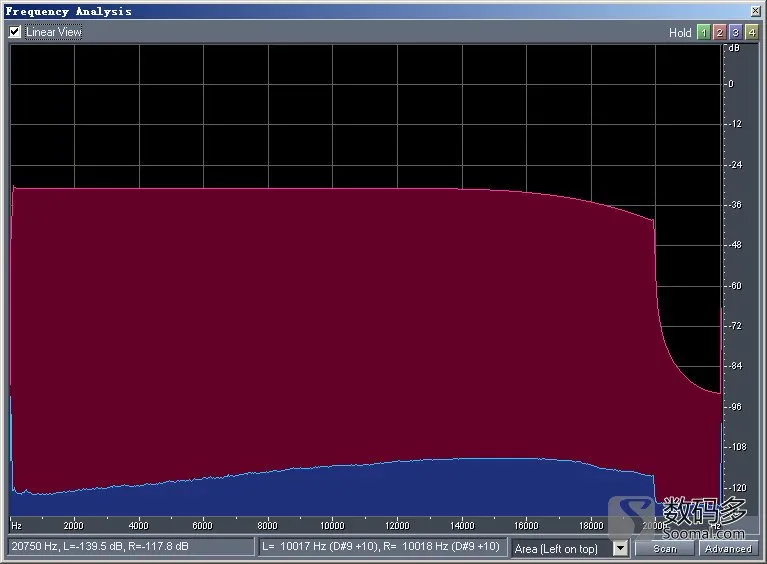Click the 2000 label on frequency axis
The image size is (767, 564).
(73, 526)
